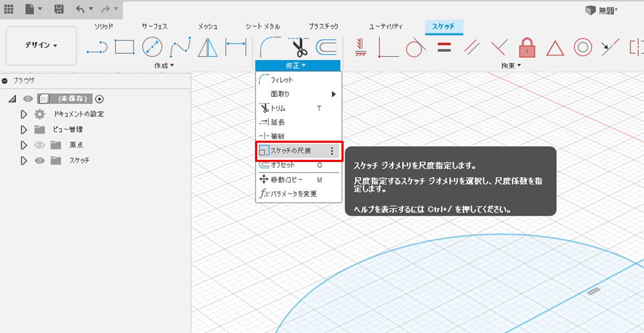The width and height of the screenshot is (644, 333).
Task: Activate the root component radio button
Action: coord(99,99)
